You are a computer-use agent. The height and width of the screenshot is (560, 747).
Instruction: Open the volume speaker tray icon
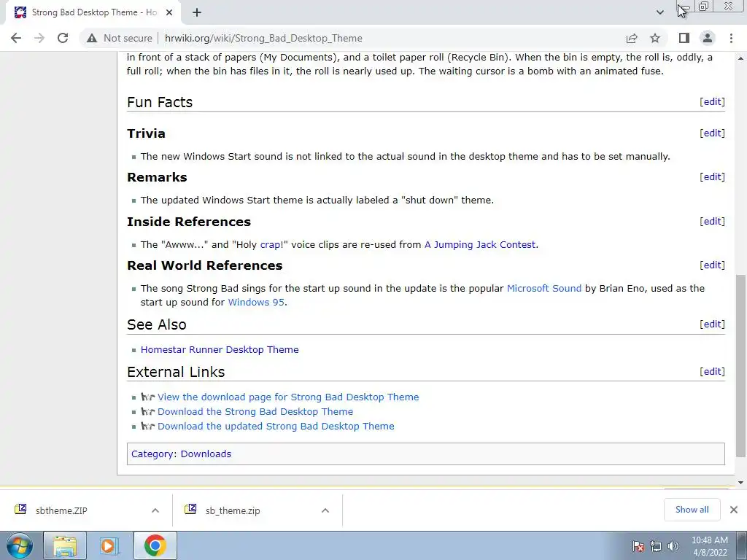pos(673,546)
